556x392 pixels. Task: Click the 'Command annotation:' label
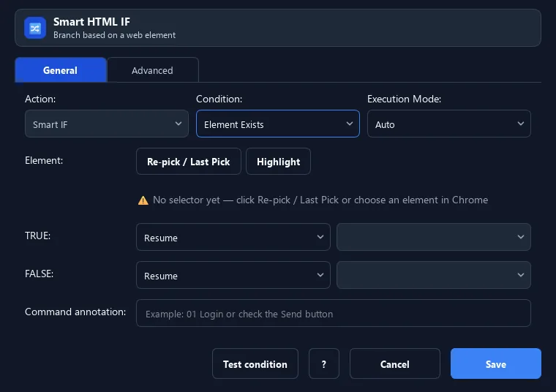coord(75,312)
